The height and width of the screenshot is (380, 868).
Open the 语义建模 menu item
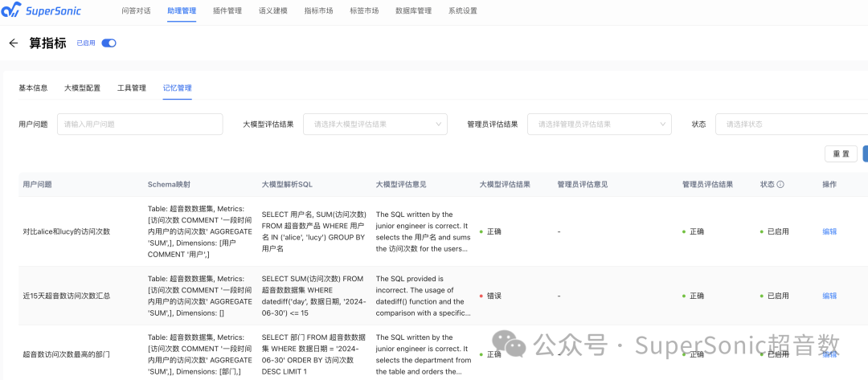(x=273, y=11)
